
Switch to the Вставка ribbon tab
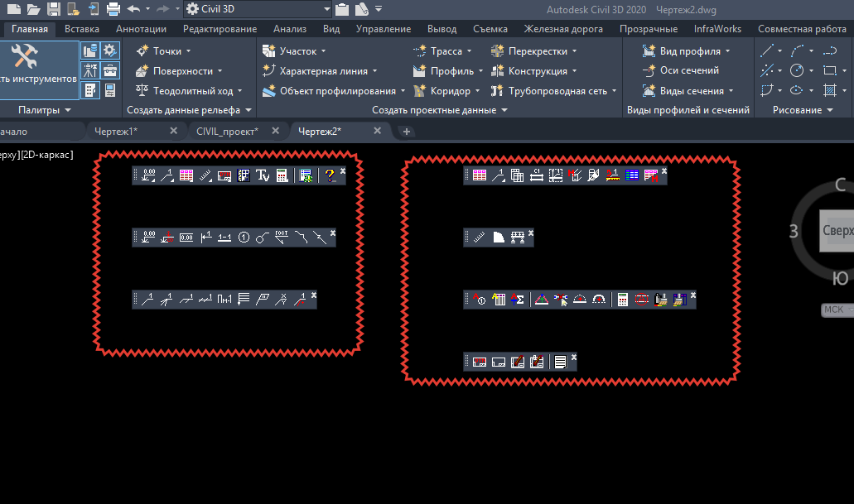(x=82, y=29)
